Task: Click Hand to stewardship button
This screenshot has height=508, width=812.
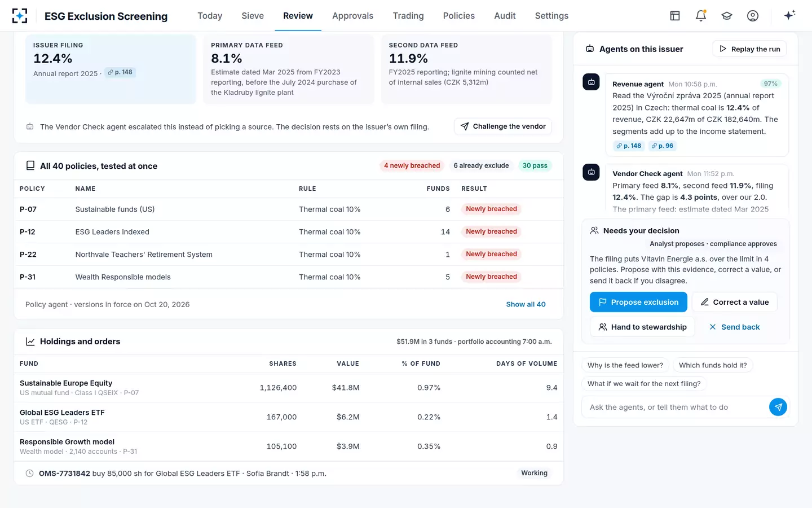Action: [x=642, y=327]
